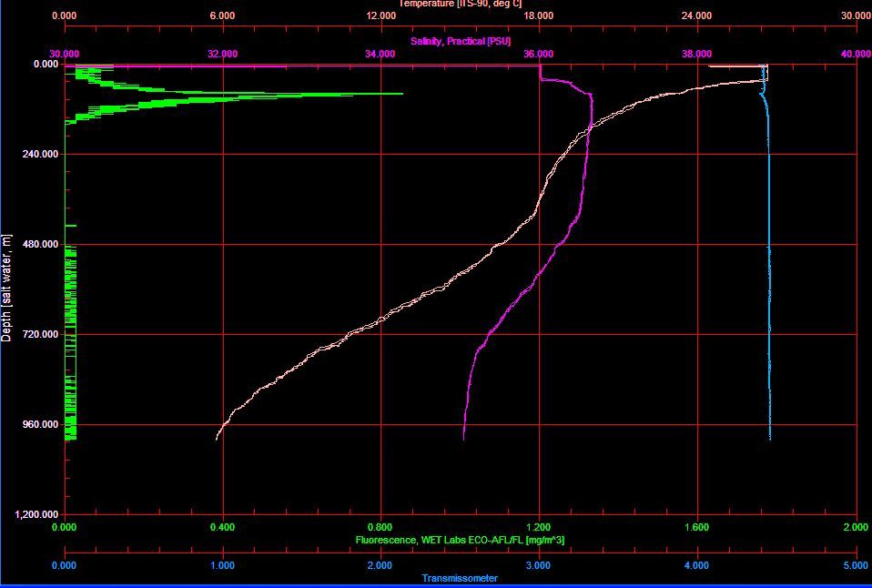Click the 18.000 temperature tick label
The image size is (872, 588).
[x=539, y=15]
